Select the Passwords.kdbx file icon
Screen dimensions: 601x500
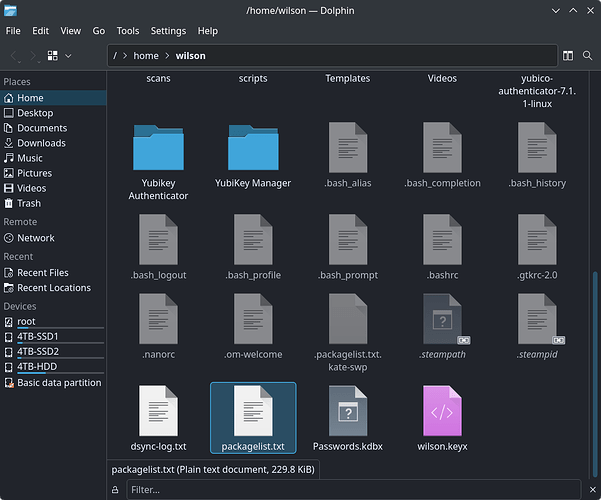point(348,411)
